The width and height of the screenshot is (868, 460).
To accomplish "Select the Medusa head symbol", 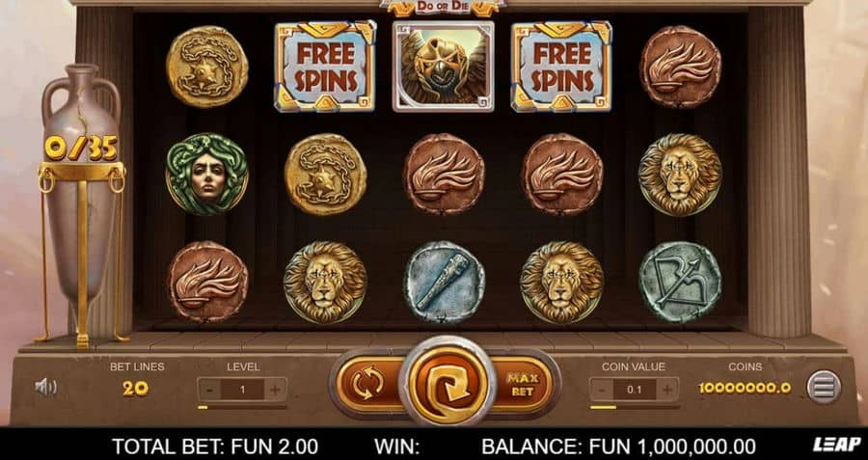I will (x=206, y=174).
